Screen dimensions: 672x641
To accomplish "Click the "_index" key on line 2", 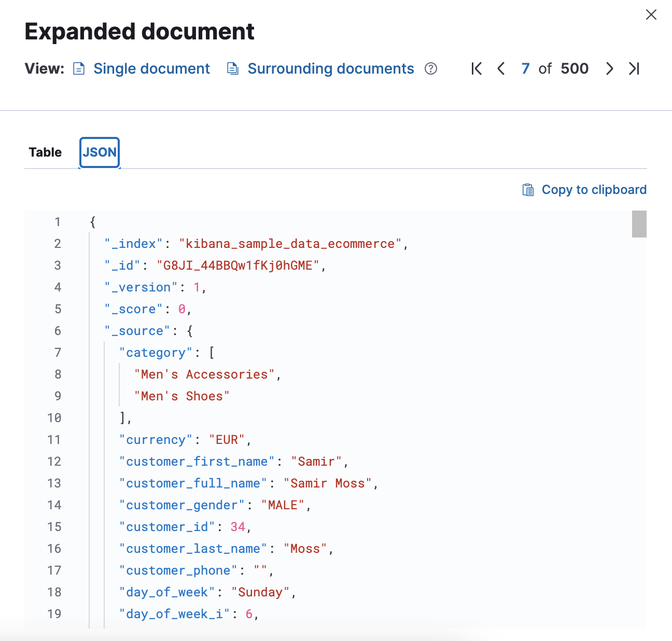I will click(x=134, y=244).
